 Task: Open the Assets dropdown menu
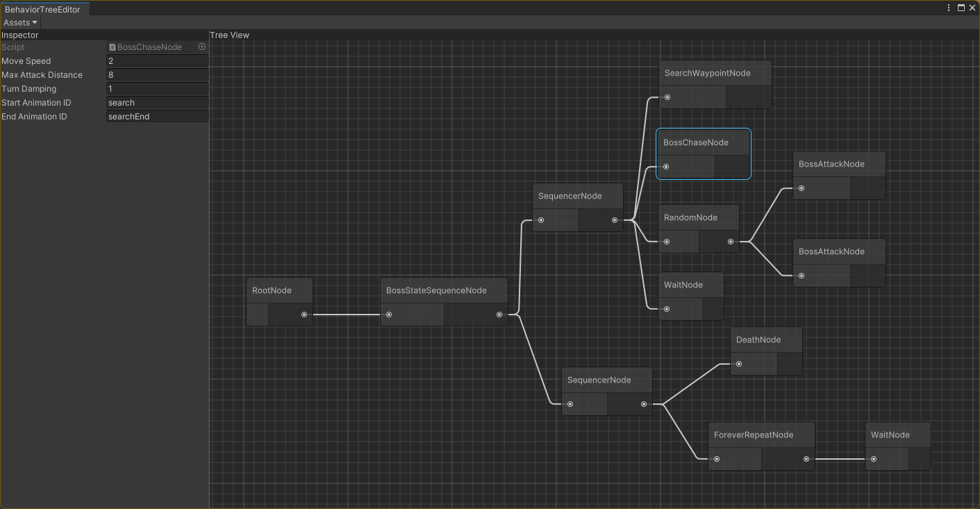[20, 22]
